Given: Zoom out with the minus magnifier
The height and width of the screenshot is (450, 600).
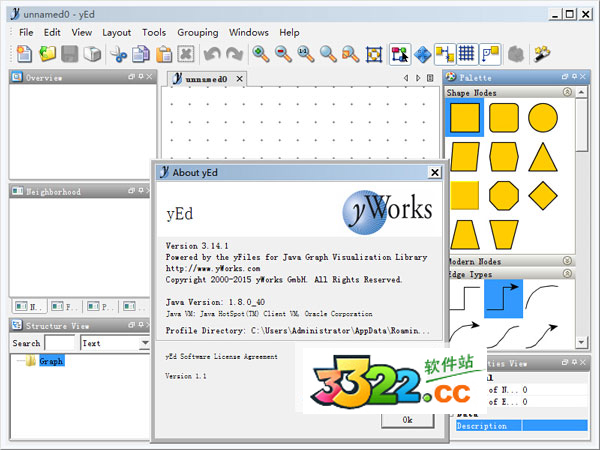Looking at the screenshot, I should click(283, 54).
